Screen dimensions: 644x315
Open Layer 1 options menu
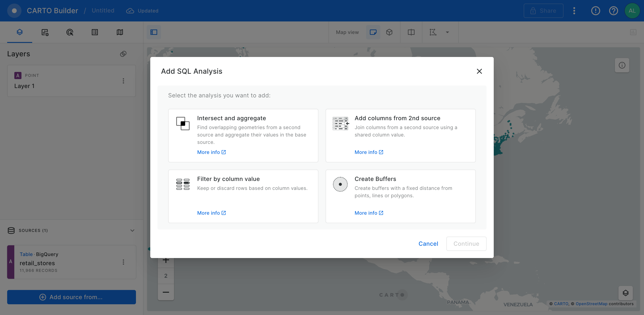click(x=123, y=81)
